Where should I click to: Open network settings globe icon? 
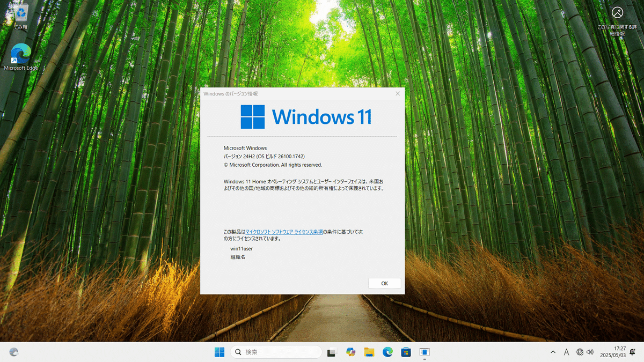tap(580, 352)
